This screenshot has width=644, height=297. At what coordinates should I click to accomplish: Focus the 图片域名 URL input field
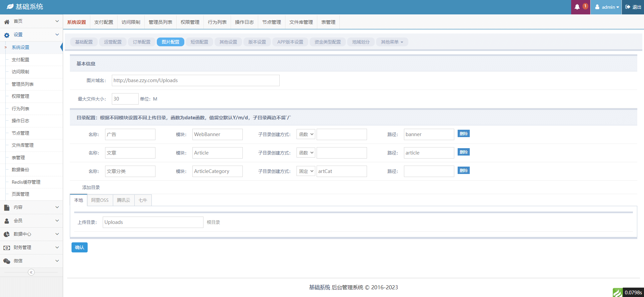[195, 80]
